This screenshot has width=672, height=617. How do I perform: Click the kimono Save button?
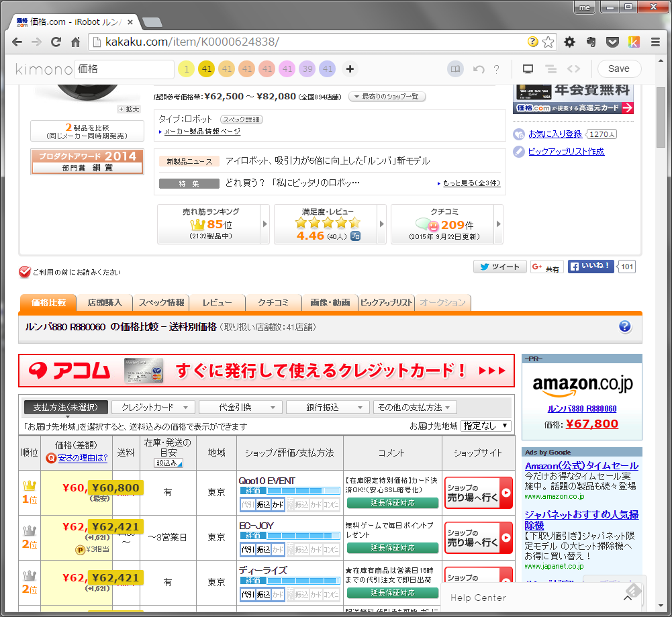[619, 68]
